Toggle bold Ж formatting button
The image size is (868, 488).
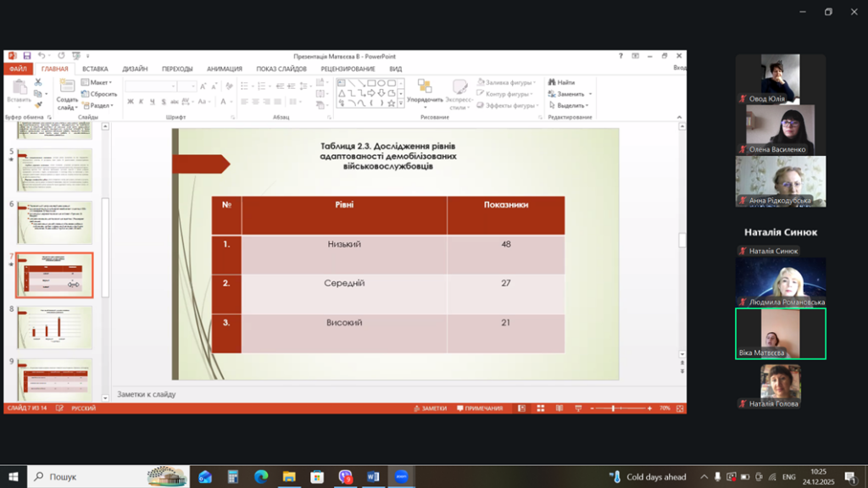pyautogui.click(x=131, y=102)
